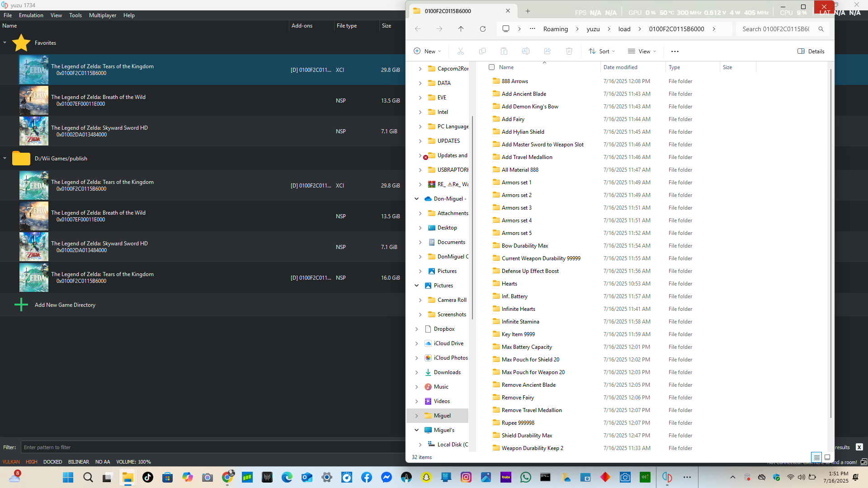Click the Explorer file list vertical scrollbar
Image resolution: width=868 pixels, height=488 pixels.
(x=830, y=244)
